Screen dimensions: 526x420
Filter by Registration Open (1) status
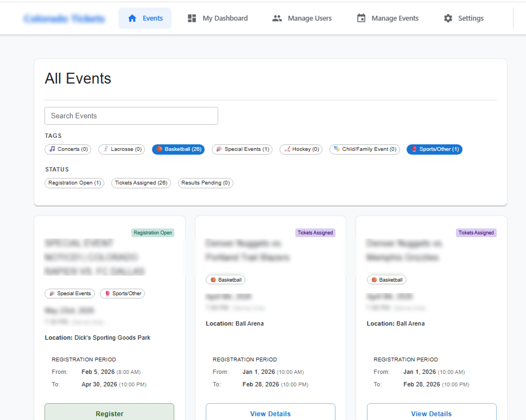[74, 183]
